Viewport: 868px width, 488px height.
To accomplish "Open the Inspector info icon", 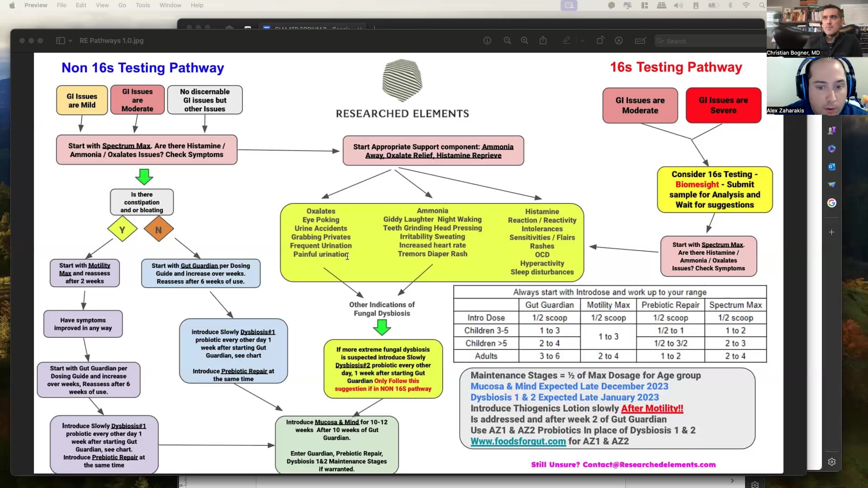I will point(487,41).
